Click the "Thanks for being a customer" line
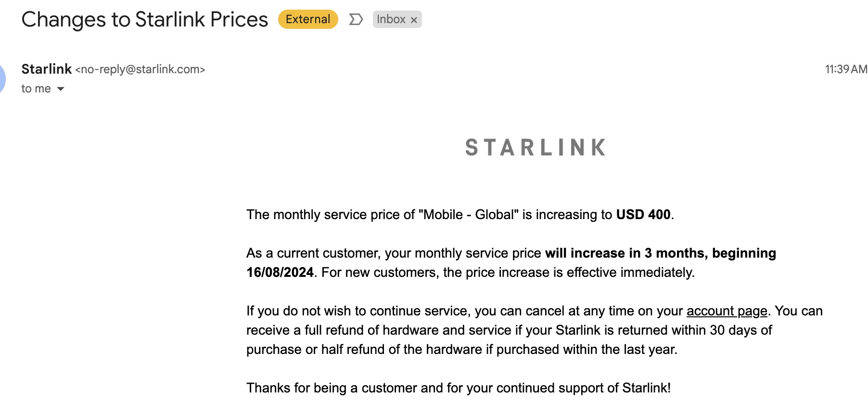868x417 pixels. (459, 388)
